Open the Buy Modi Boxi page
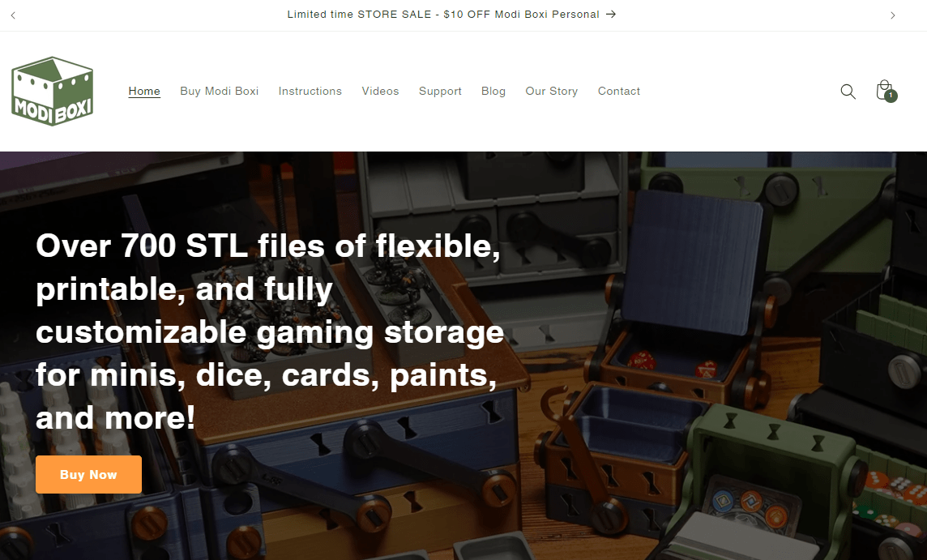The image size is (927, 560). [x=220, y=91]
